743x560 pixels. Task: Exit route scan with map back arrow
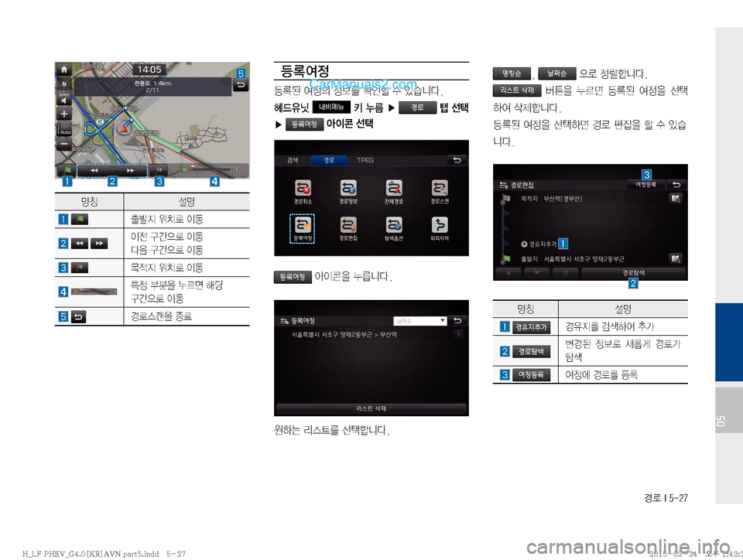coord(241,85)
